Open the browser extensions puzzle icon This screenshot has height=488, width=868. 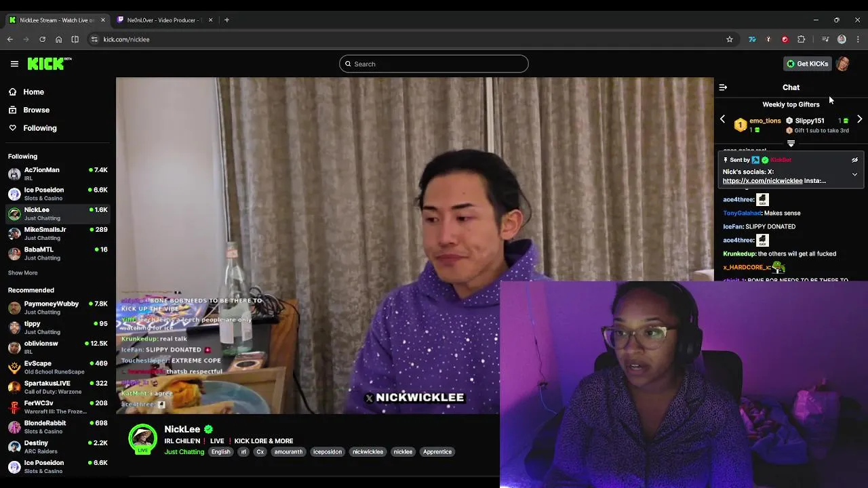coord(802,39)
